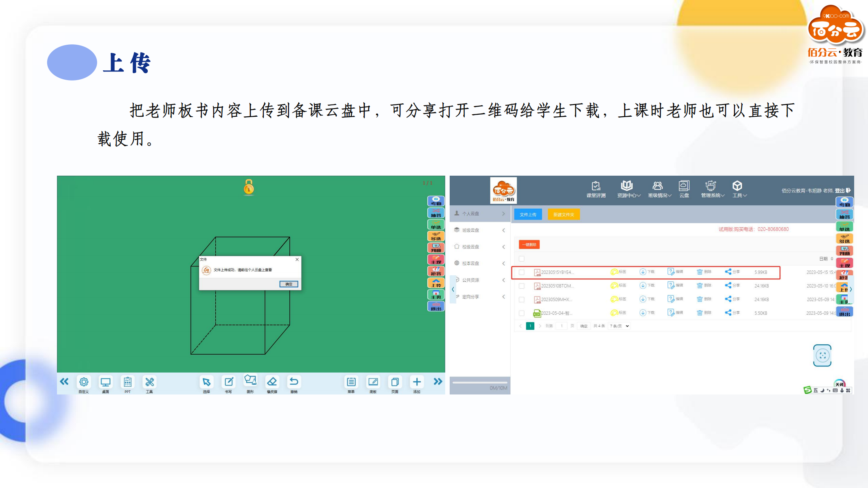The height and width of the screenshot is (488, 868).
Task: Click 抽答 random-pick button on whiteboard side panel
Action: [436, 213]
